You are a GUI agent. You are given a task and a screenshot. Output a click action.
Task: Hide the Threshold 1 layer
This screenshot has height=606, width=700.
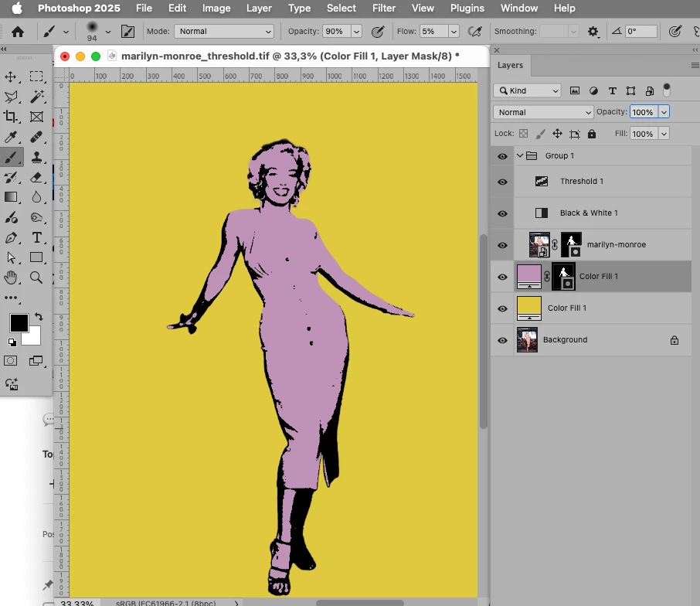tap(502, 182)
